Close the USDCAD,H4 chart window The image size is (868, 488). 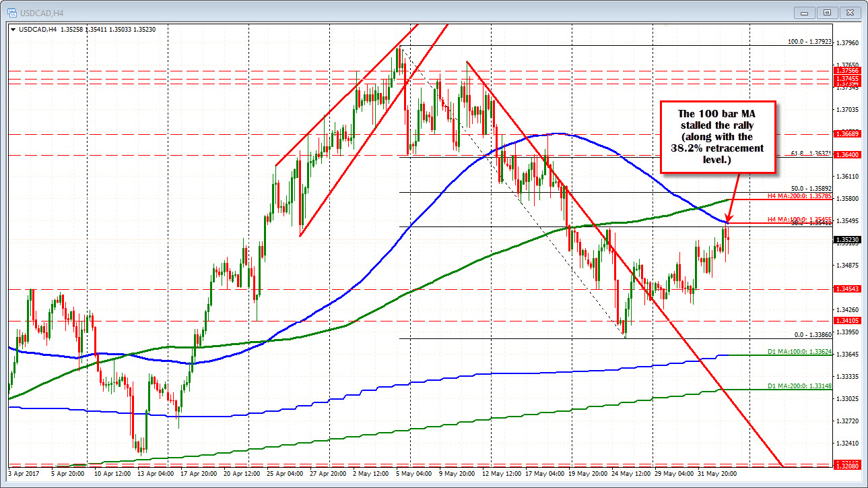click(x=848, y=12)
